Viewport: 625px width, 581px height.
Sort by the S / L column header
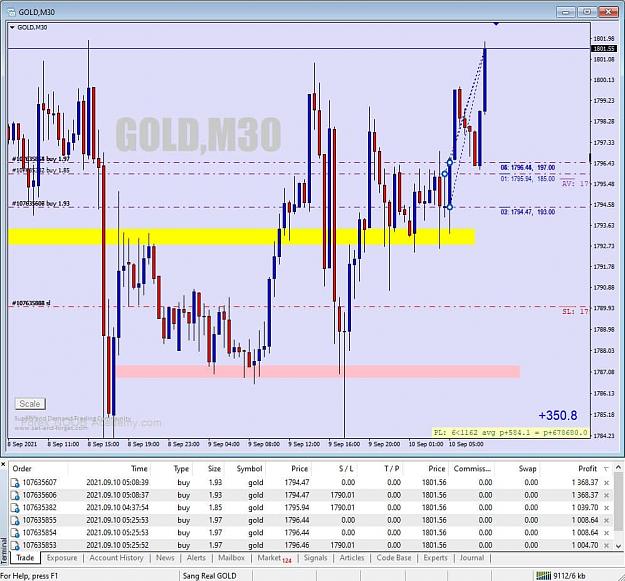pyautogui.click(x=346, y=469)
